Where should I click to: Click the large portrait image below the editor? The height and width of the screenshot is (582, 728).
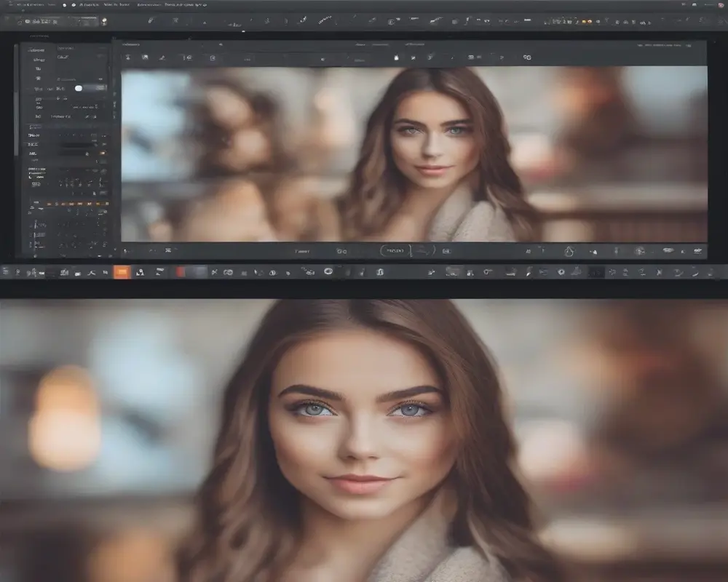[364, 440]
